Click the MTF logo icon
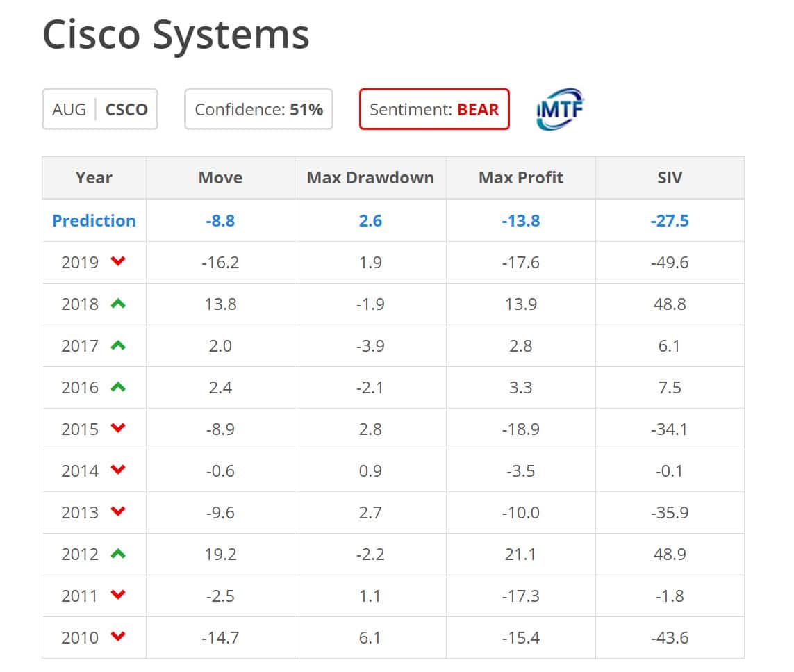This screenshot has width=794, height=672. 559,109
